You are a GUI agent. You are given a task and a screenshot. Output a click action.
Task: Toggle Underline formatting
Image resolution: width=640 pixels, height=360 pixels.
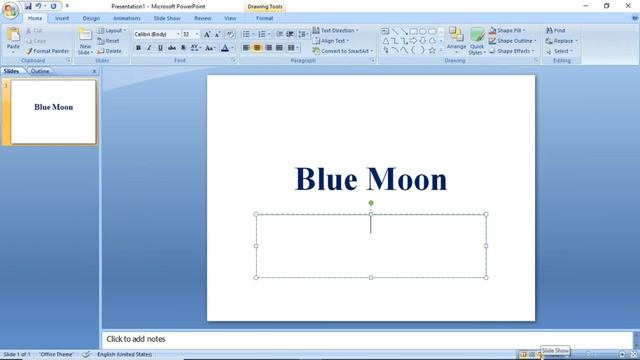click(160, 48)
